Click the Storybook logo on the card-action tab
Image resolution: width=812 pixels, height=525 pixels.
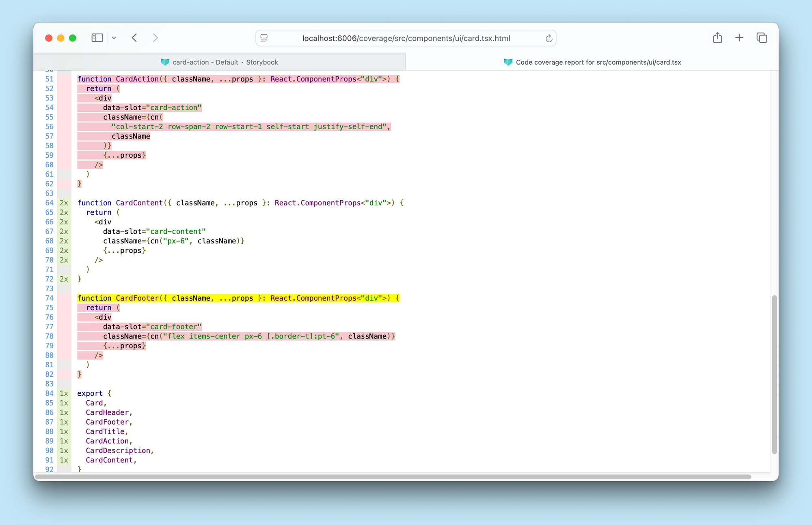[x=165, y=62]
